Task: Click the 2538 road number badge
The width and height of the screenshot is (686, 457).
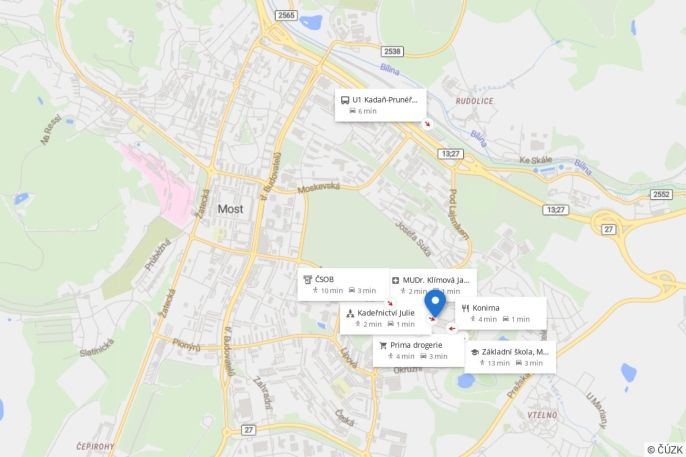Action: click(x=392, y=52)
